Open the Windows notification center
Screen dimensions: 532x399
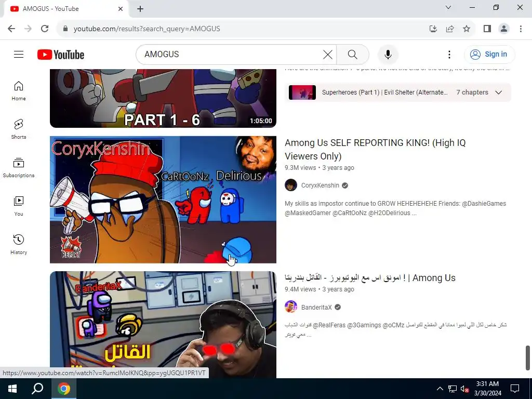coord(515,389)
